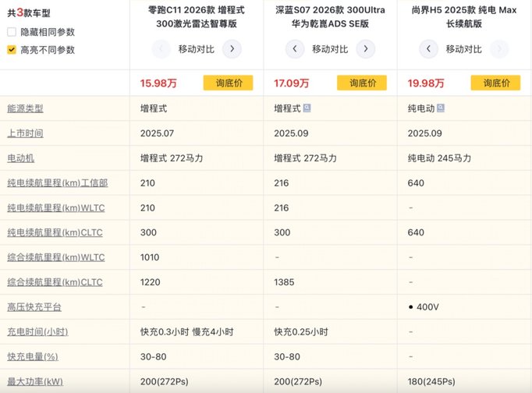Move 深蓝S07 column left with arrow
The image size is (532, 393).
tap(294, 49)
